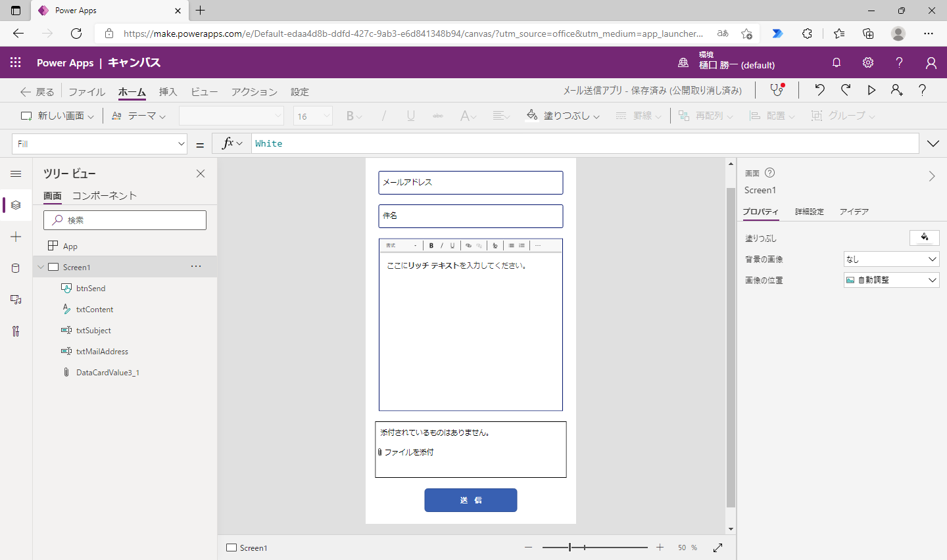Open the 挿入 menu tab

click(168, 91)
